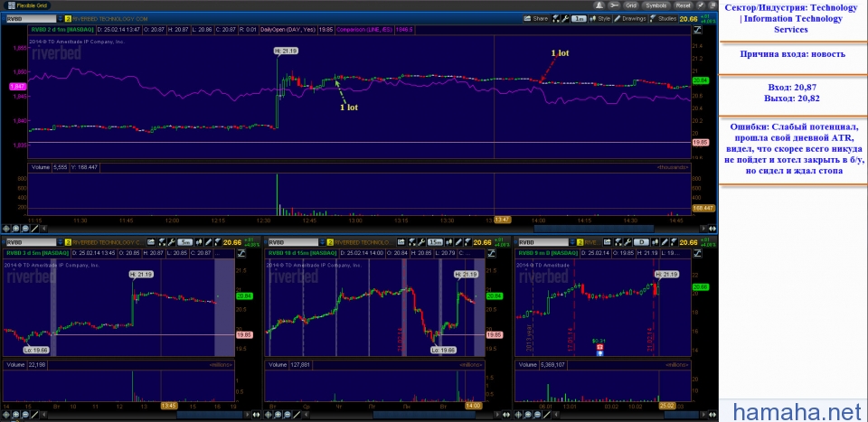The image size is (868, 422).
Task: Open the Grid layout button
Action: [x=630, y=5]
